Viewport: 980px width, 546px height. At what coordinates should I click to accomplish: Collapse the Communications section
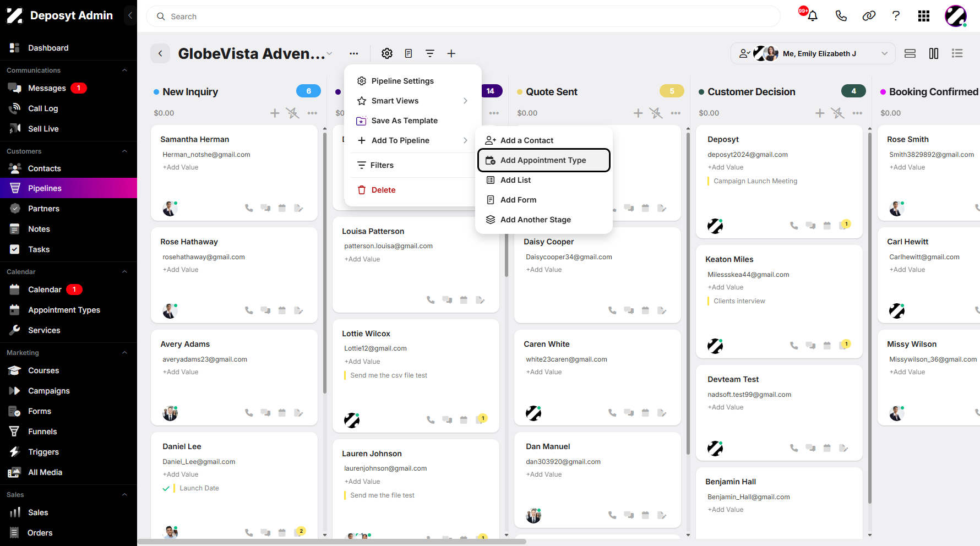coord(124,70)
